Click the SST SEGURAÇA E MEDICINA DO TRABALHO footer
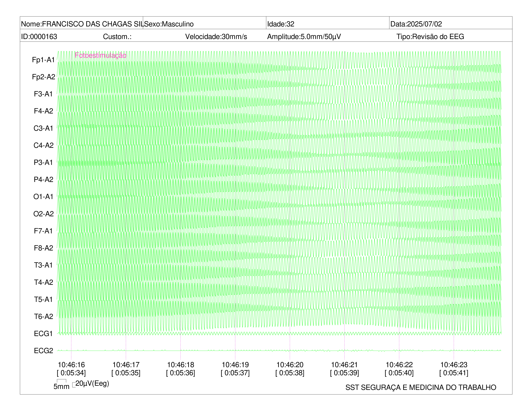The width and height of the screenshot is (532, 411). tap(421, 387)
